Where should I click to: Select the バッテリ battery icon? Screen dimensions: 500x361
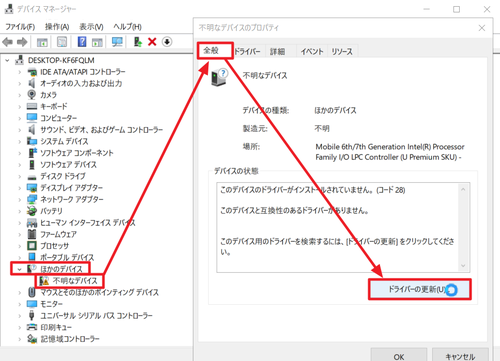(x=32, y=211)
